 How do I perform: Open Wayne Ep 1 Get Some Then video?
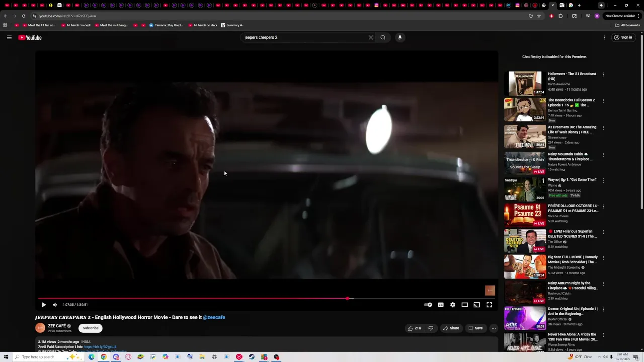tap(525, 189)
